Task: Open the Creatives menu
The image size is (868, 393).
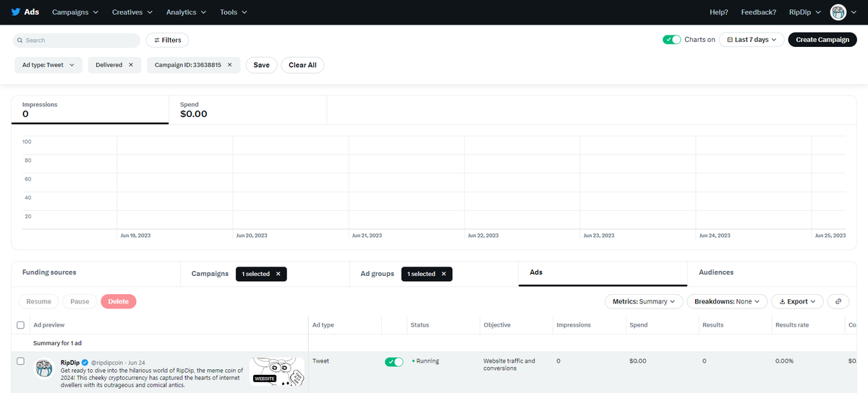Action: coord(132,12)
